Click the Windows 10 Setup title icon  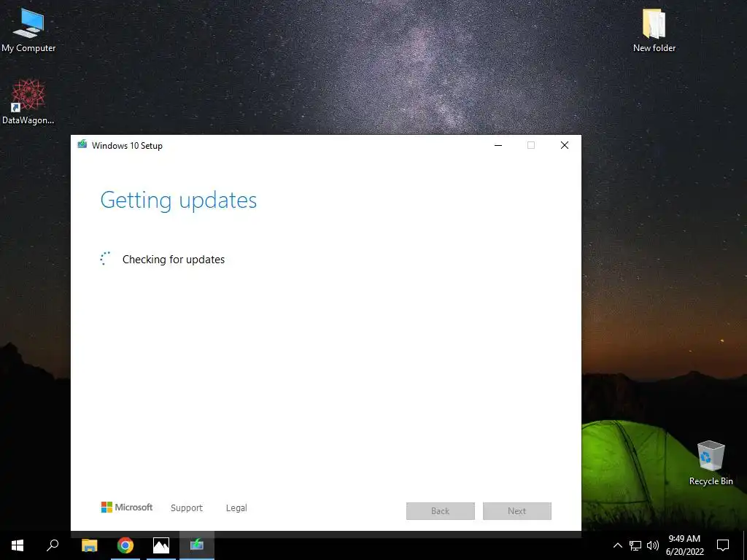coord(82,144)
